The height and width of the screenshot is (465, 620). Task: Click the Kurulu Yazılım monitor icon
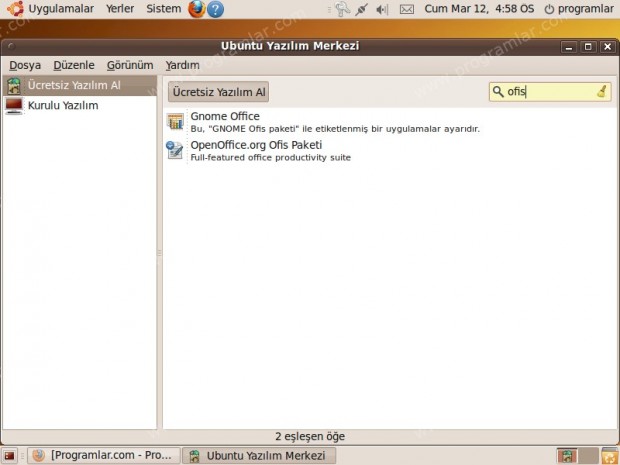[x=14, y=106]
